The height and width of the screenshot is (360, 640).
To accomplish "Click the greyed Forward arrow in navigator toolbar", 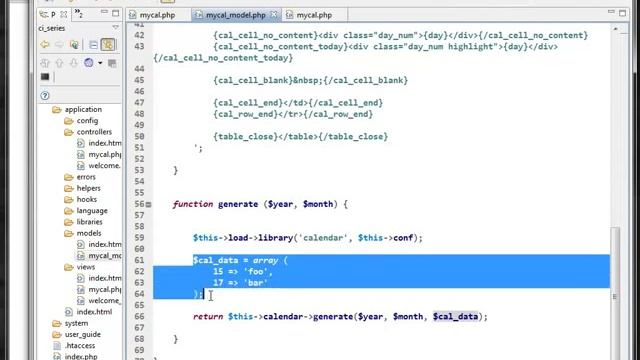I will [59, 44].
